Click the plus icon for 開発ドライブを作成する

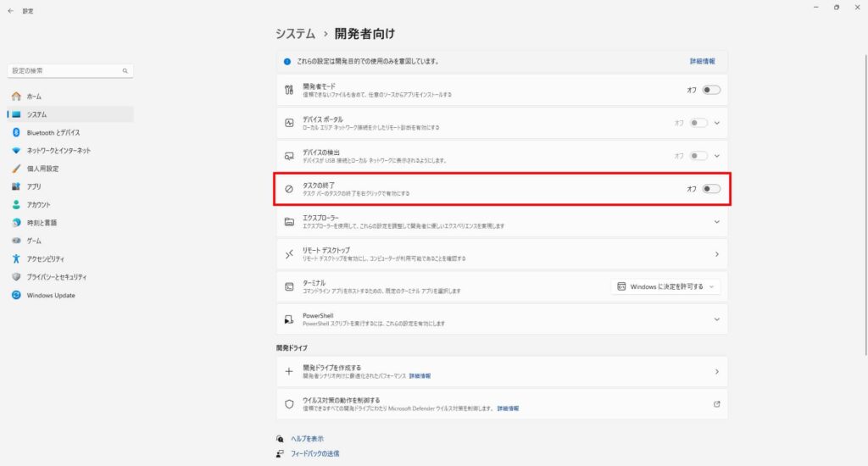pyautogui.click(x=289, y=371)
